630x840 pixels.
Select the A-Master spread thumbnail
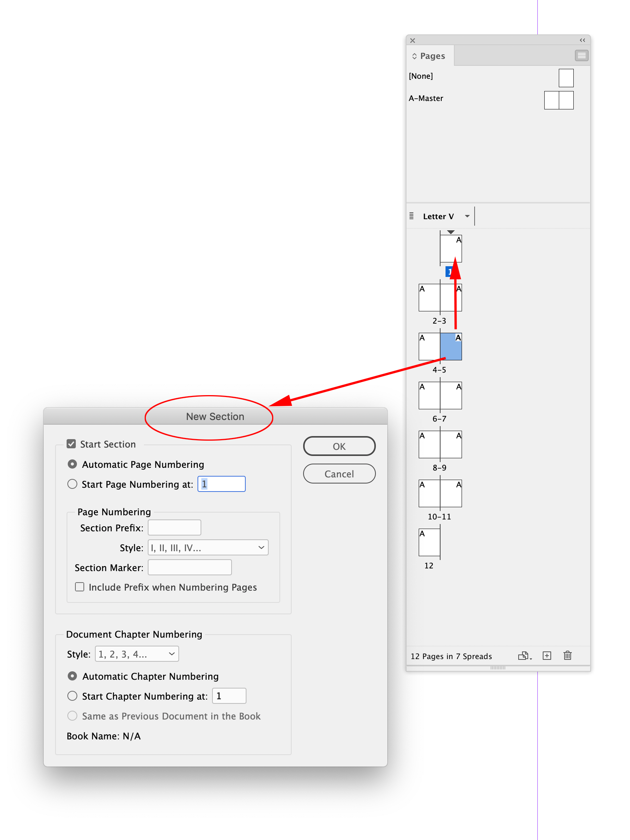[x=558, y=100]
